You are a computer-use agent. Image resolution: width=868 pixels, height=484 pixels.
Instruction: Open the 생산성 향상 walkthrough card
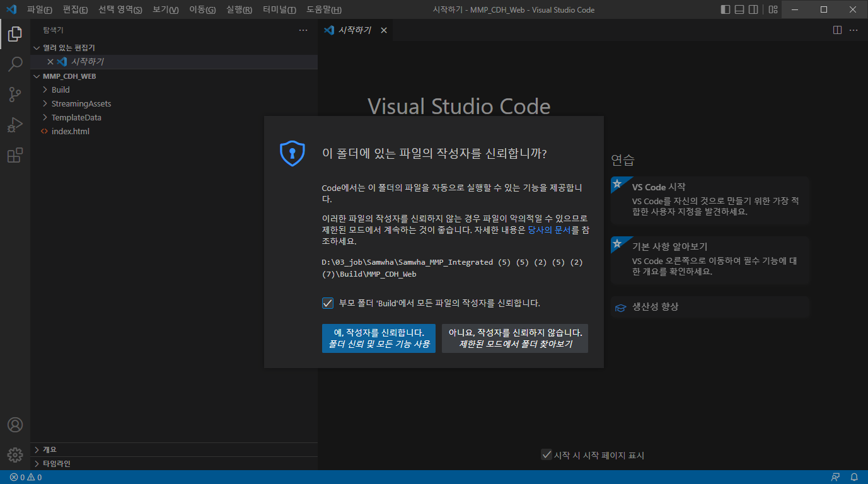(710, 307)
